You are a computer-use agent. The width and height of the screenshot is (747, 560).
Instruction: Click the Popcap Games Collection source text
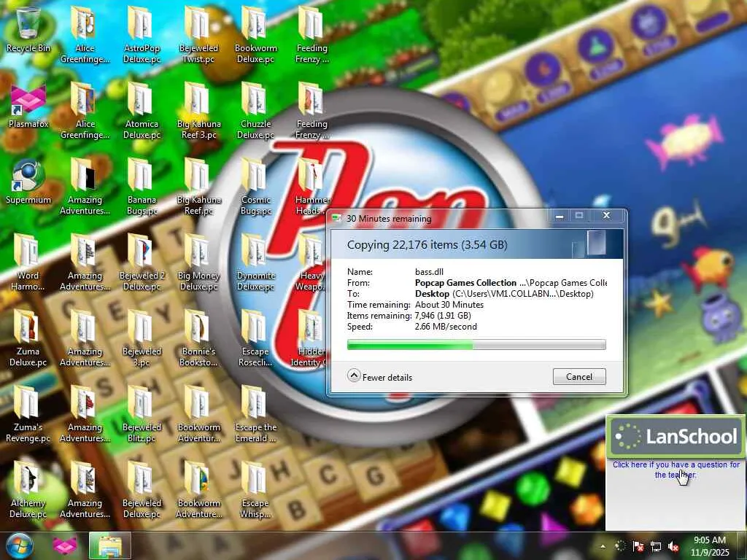click(x=511, y=282)
